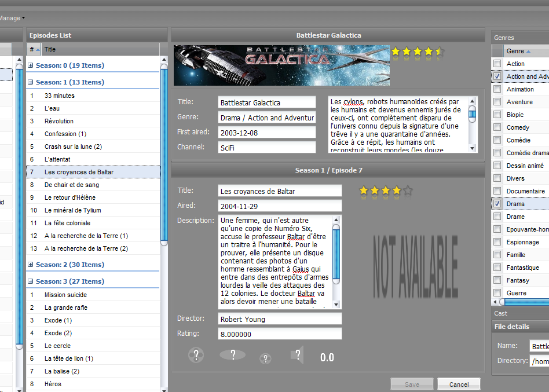Click the speaker question-mark audio icon
549x392 pixels.
coord(297,355)
